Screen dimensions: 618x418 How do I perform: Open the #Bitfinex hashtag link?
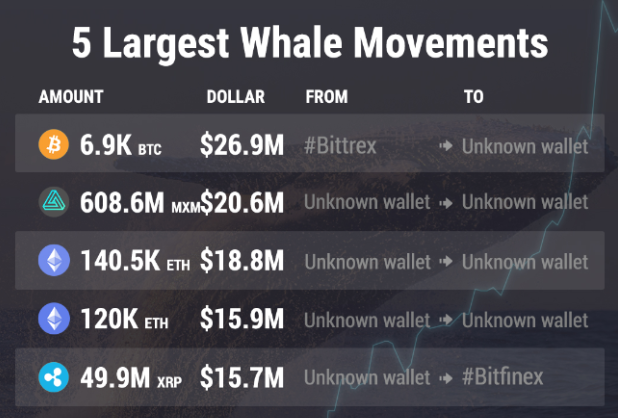[503, 377]
